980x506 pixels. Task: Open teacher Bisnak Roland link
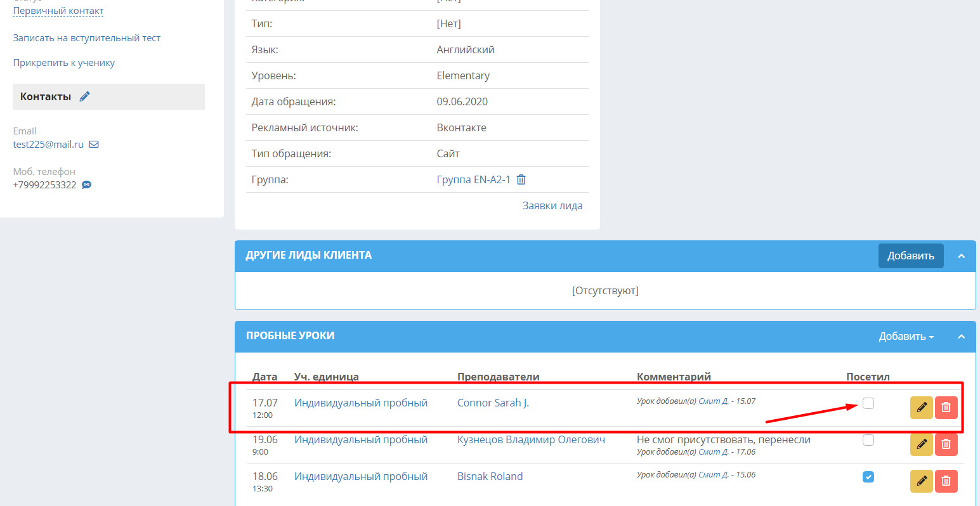click(x=490, y=476)
